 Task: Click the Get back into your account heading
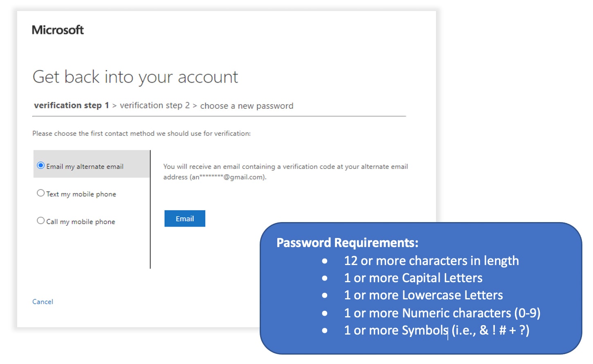[x=135, y=77]
